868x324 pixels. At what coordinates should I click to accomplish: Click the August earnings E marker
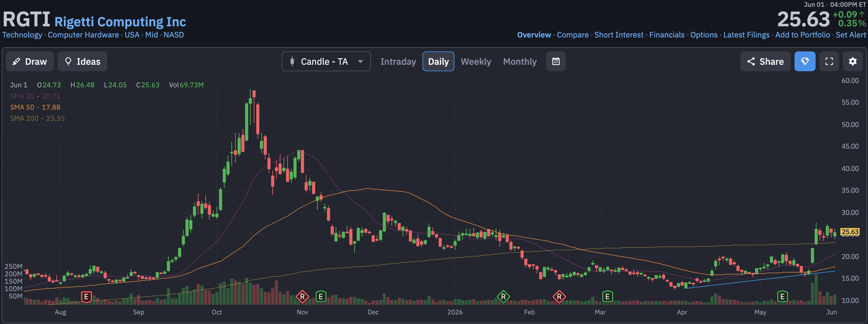click(86, 297)
